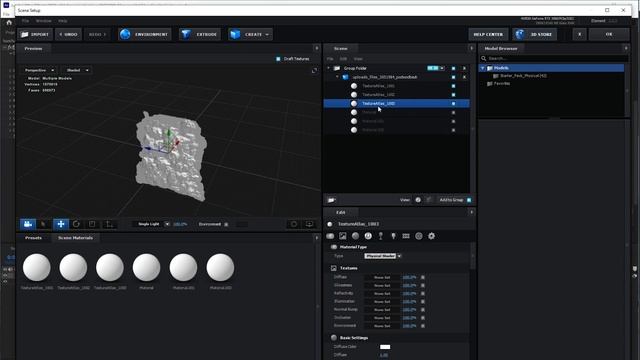The height and width of the screenshot is (360, 640).
Task: Switch to the Scene Materials tab
Action: [x=75, y=238]
